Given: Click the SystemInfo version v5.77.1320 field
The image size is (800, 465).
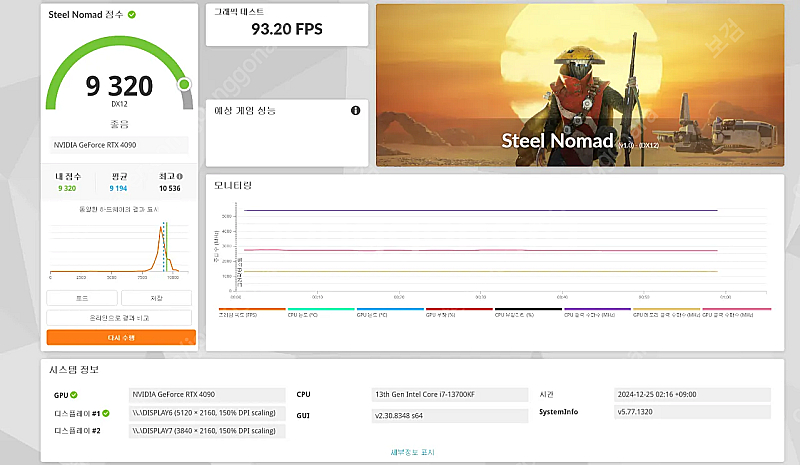Looking at the screenshot, I should click(x=692, y=412).
